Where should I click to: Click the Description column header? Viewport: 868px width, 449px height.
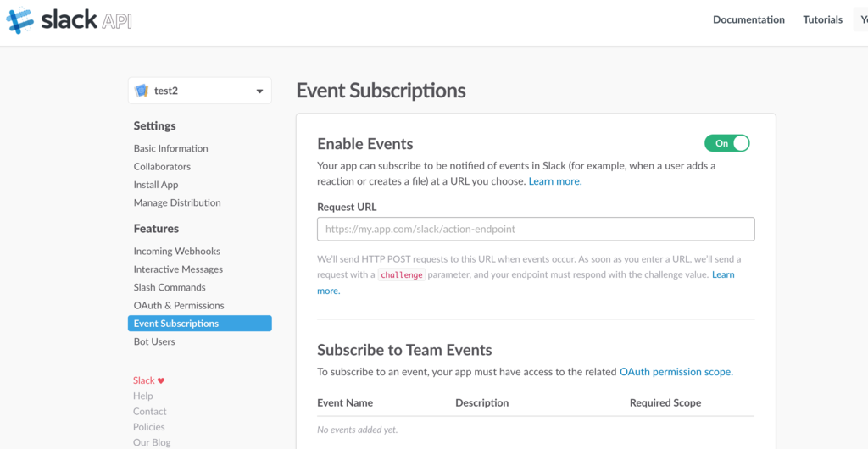click(481, 402)
